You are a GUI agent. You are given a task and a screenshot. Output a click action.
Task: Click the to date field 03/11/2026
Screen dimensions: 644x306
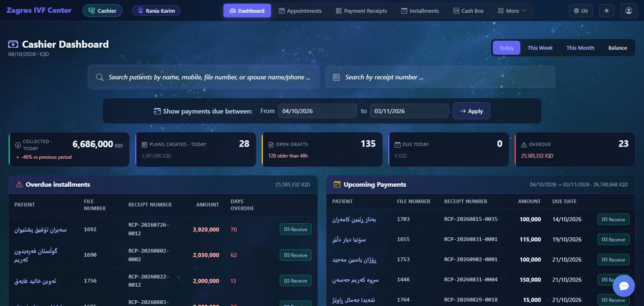pos(409,111)
